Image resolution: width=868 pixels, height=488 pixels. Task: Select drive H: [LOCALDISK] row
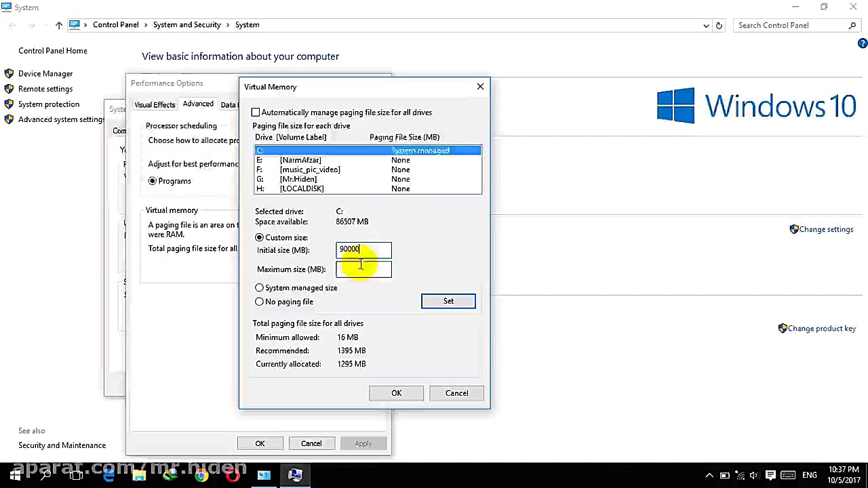click(368, 188)
